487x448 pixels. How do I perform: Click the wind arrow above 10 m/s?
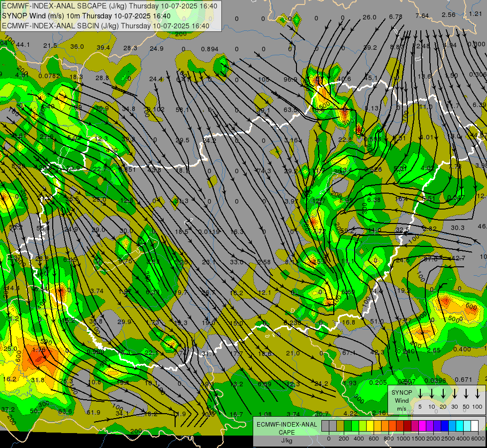431,394
